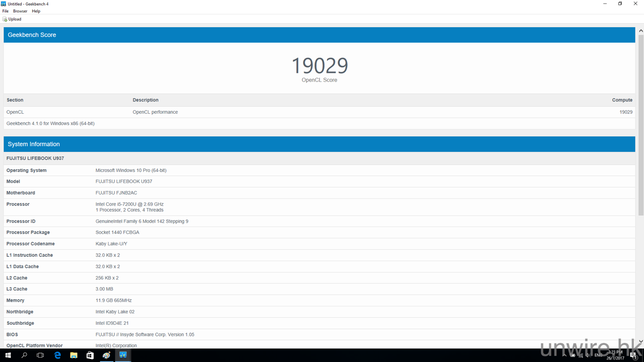Open the Help menu
Viewport: 644px width, 362px height.
click(x=36, y=11)
